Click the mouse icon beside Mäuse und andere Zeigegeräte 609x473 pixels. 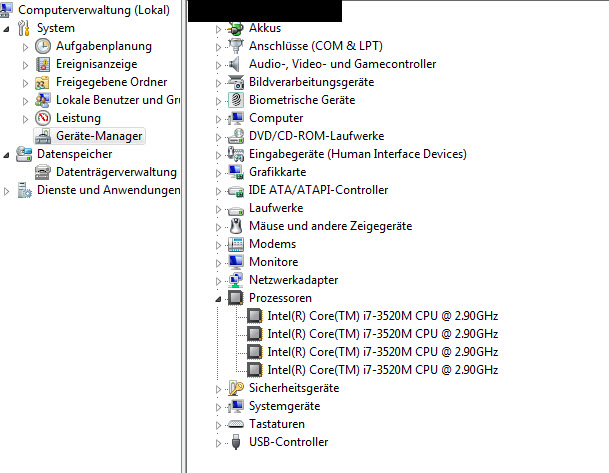(236, 226)
